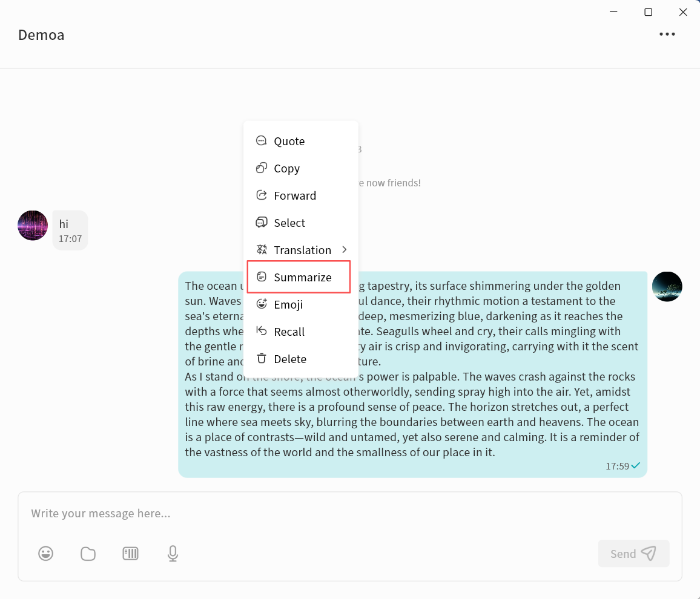Open the emoji picker in message toolbar
The image size is (700, 599).
(x=46, y=553)
